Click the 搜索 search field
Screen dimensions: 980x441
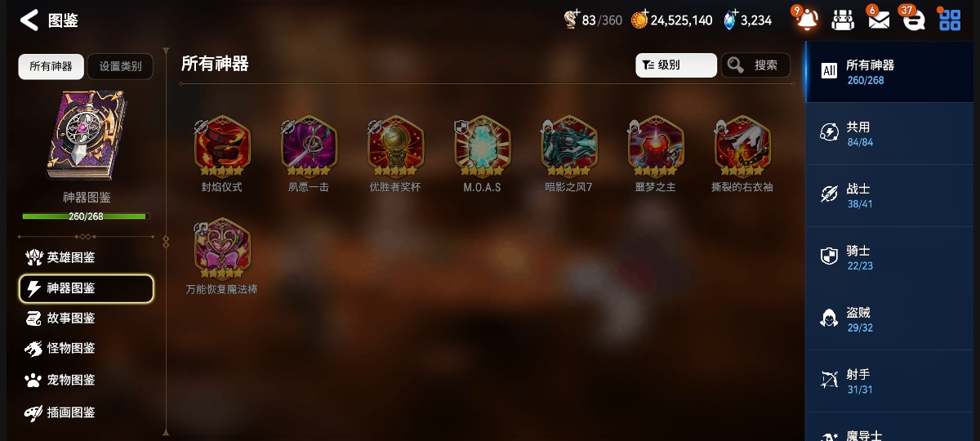(x=755, y=65)
